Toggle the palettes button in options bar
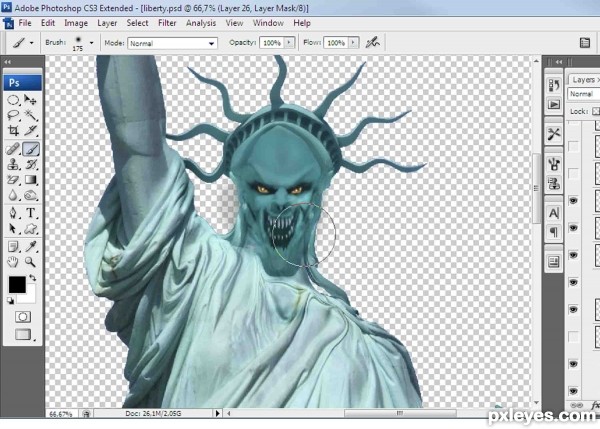Screen dimensions: 600x429 tap(585, 42)
